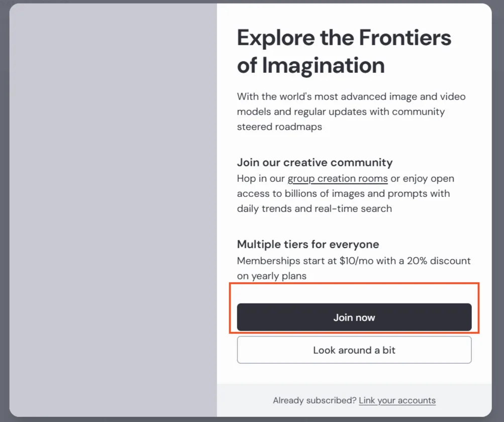Viewport: 504px width, 422px height.
Task: Open the group creation rooms link
Action: pyautogui.click(x=337, y=178)
